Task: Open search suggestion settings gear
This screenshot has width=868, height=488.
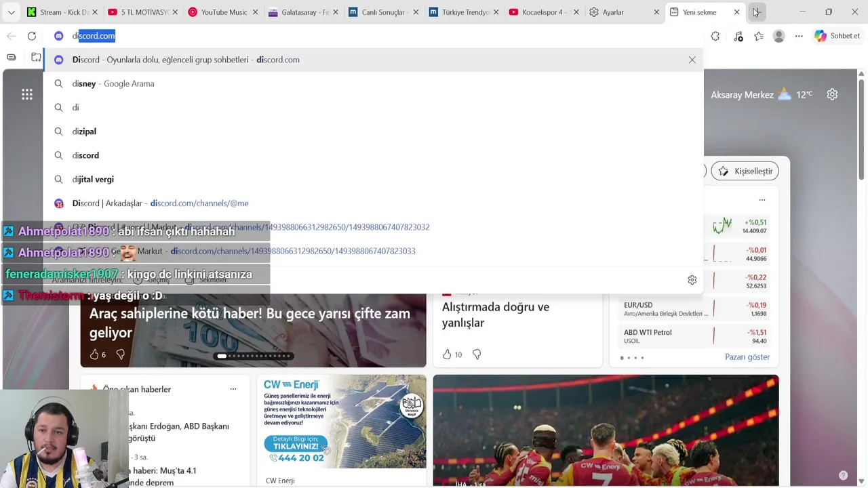Action: point(692,280)
